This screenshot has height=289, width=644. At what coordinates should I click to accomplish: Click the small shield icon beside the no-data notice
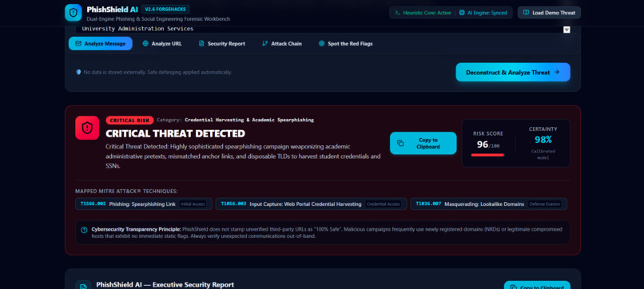(78, 72)
